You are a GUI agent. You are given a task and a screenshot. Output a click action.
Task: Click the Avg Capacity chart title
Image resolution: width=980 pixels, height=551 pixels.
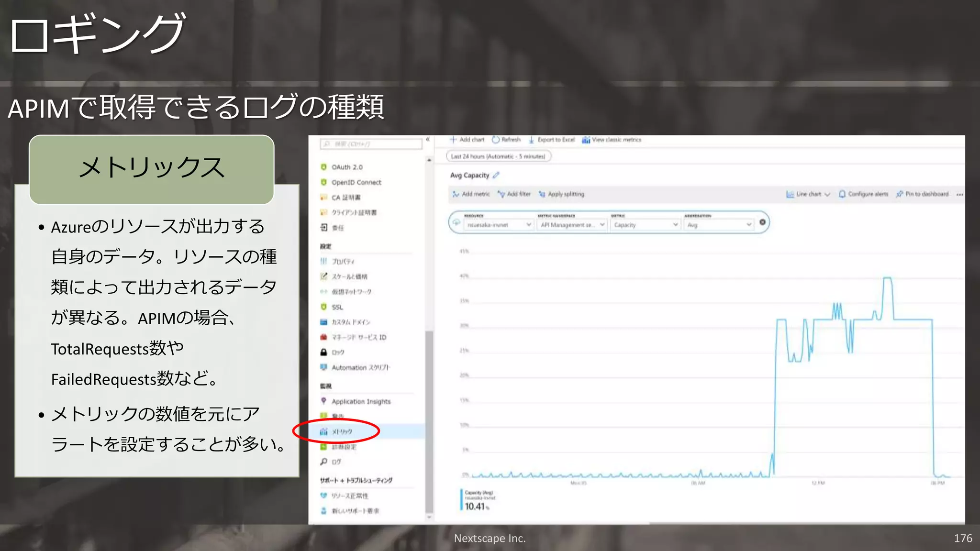469,175
